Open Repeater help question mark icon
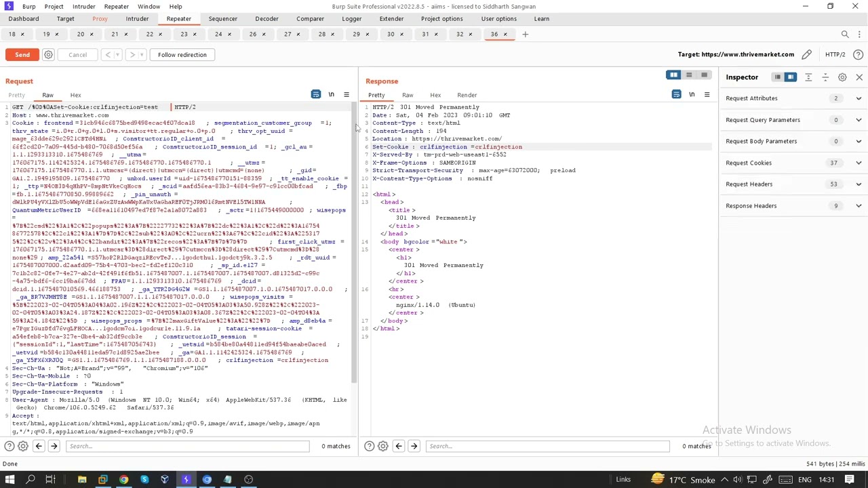868x488 pixels. click(x=859, y=55)
